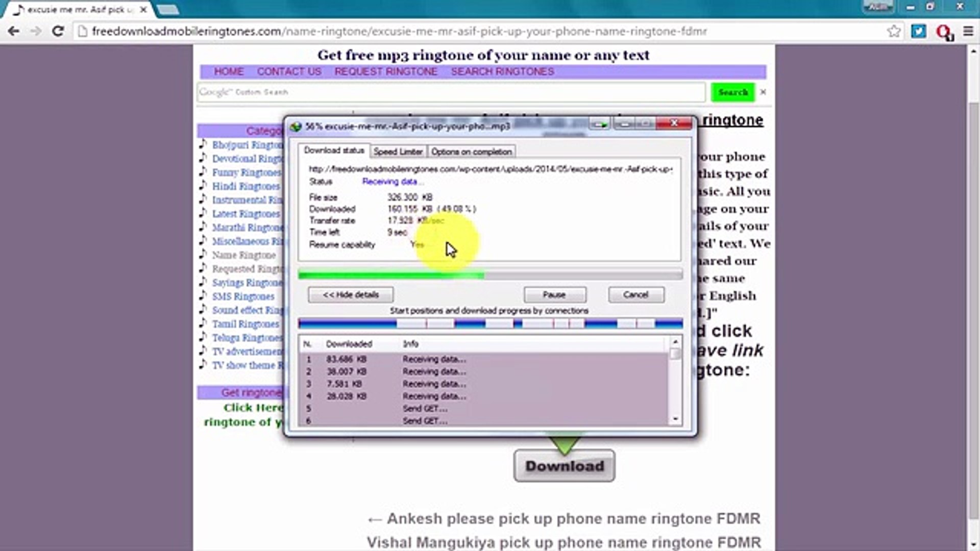Switch to the Options on completion tab
The height and width of the screenshot is (551, 980).
tap(471, 151)
